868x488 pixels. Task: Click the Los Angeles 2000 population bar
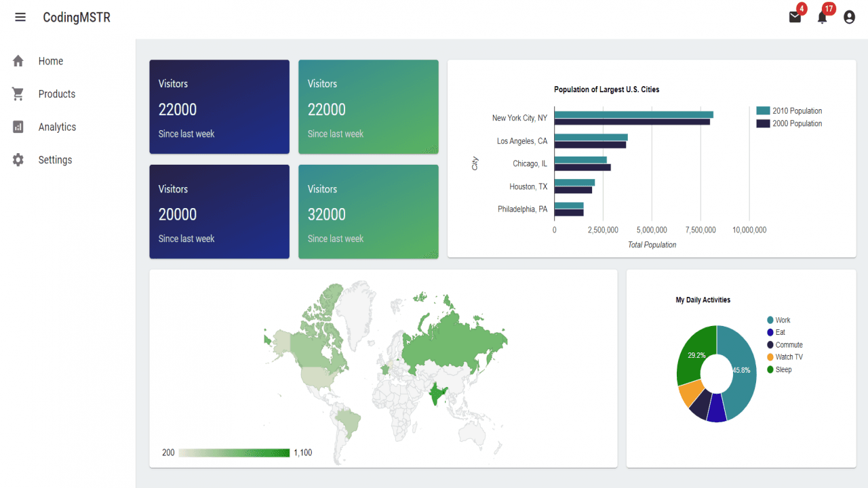pyautogui.click(x=590, y=144)
